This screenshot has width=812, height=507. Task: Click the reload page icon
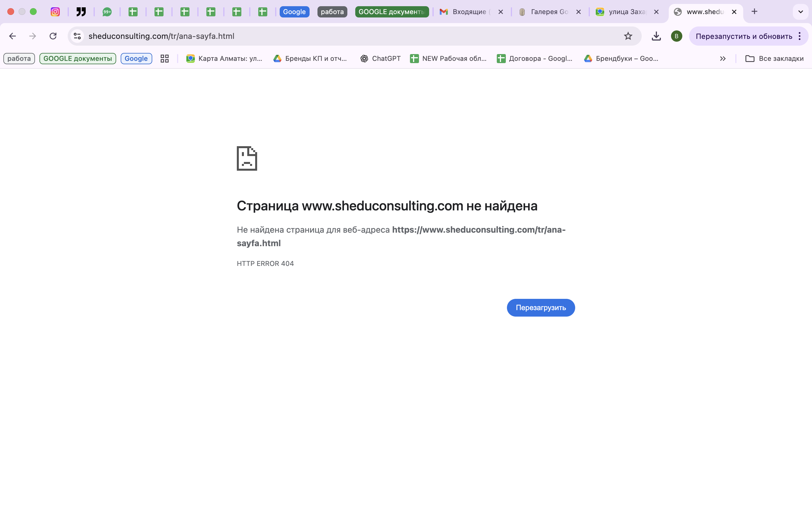(x=53, y=36)
